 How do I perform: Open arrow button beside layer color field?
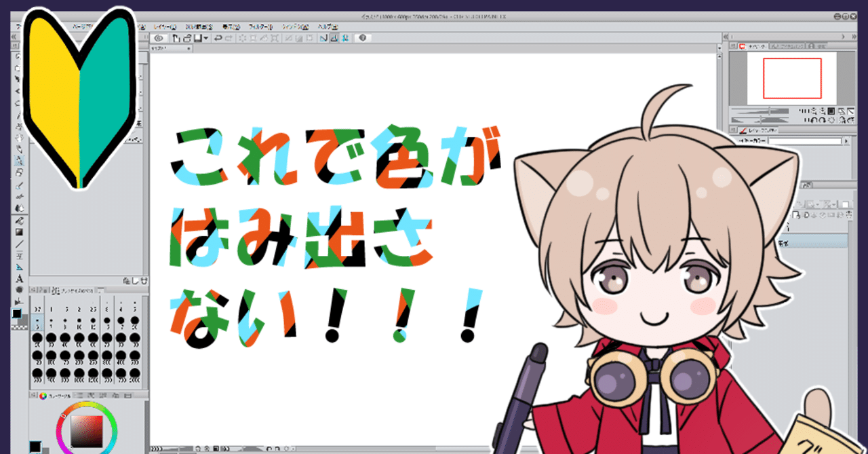pos(846,141)
